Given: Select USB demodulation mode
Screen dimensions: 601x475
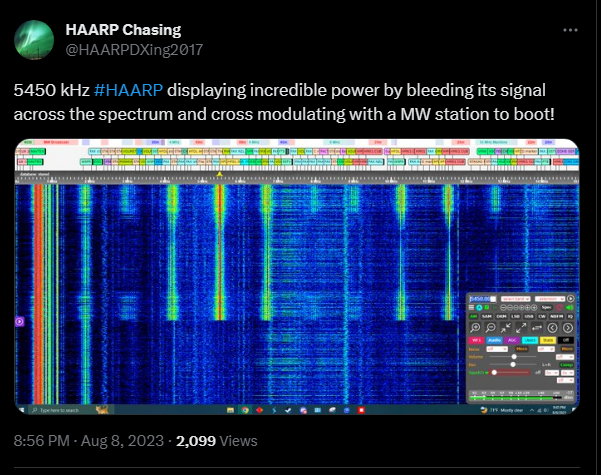Looking at the screenshot, I should coord(529,317).
